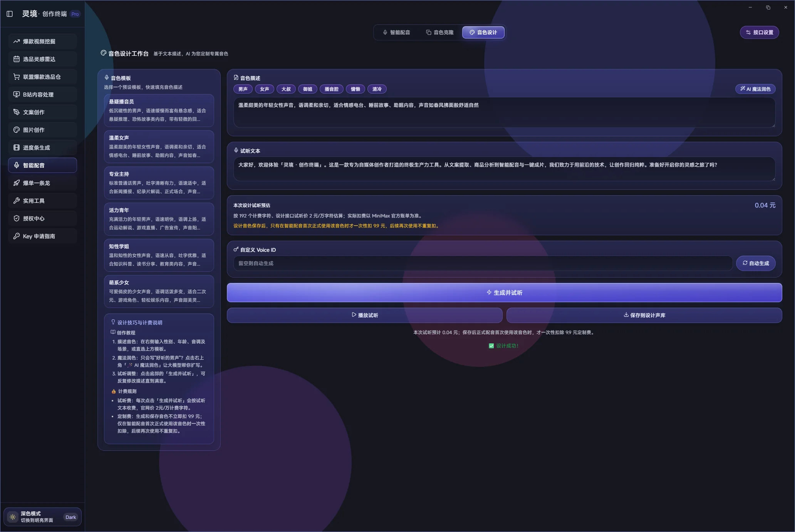Click the 设计技巧与计费说明 heading
The height and width of the screenshot is (532, 795).
tap(139, 323)
